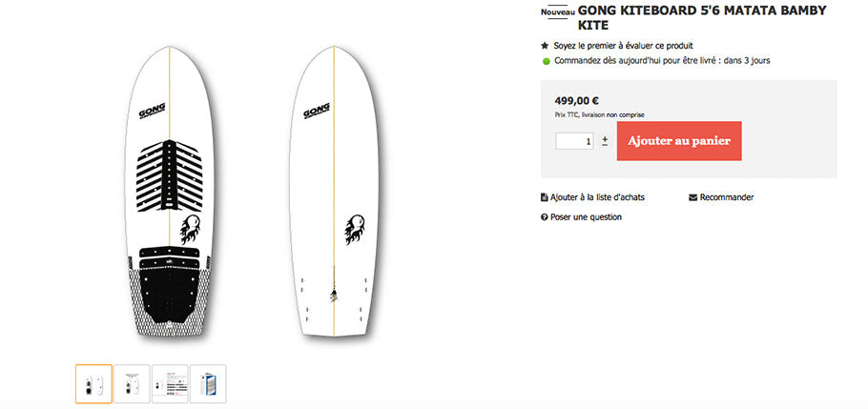Show the second product thumbnail image
The image size is (868, 409).
132,383
